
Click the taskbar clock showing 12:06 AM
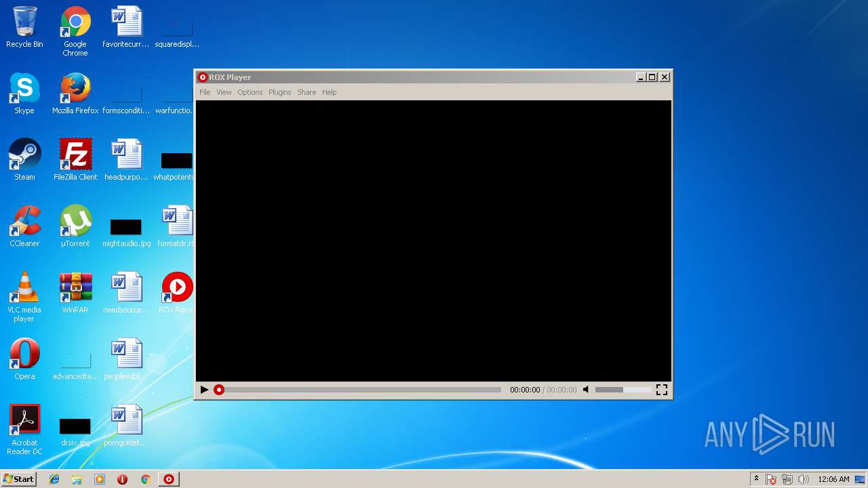pos(833,479)
